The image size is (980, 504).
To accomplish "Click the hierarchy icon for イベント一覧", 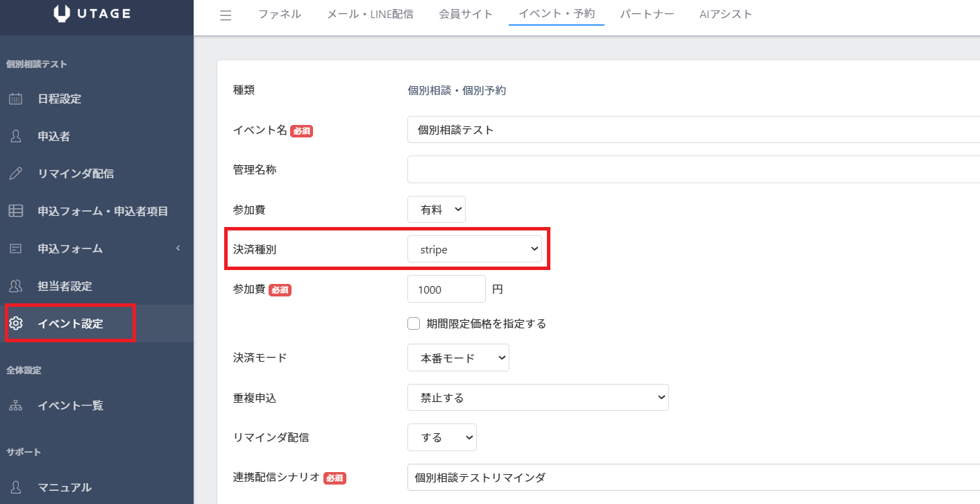I will point(15,405).
